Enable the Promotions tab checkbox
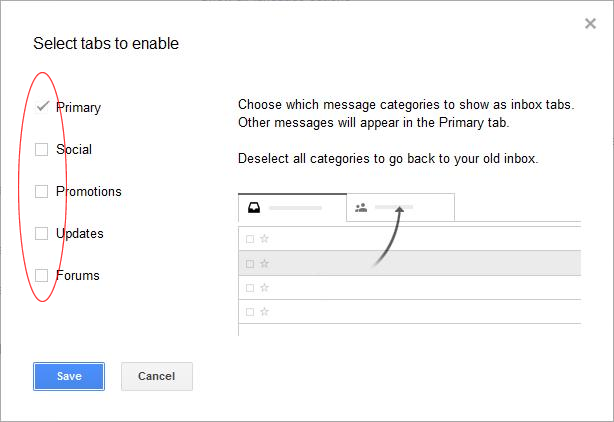This screenshot has width=614, height=422. pyautogui.click(x=42, y=191)
